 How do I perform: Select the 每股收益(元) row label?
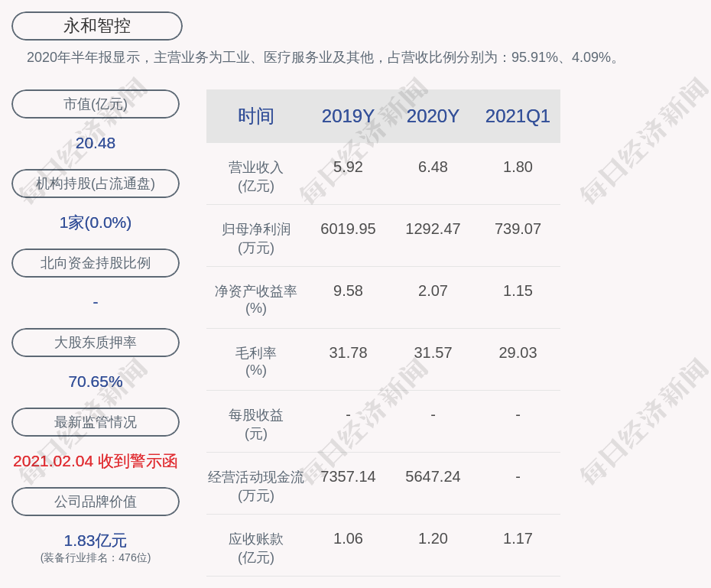[256, 424]
